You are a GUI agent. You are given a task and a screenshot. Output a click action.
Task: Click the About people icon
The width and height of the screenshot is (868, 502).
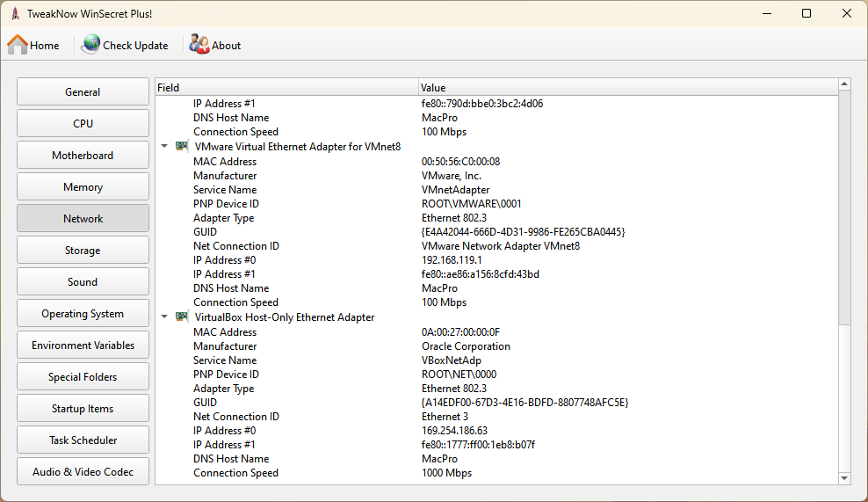click(x=199, y=44)
